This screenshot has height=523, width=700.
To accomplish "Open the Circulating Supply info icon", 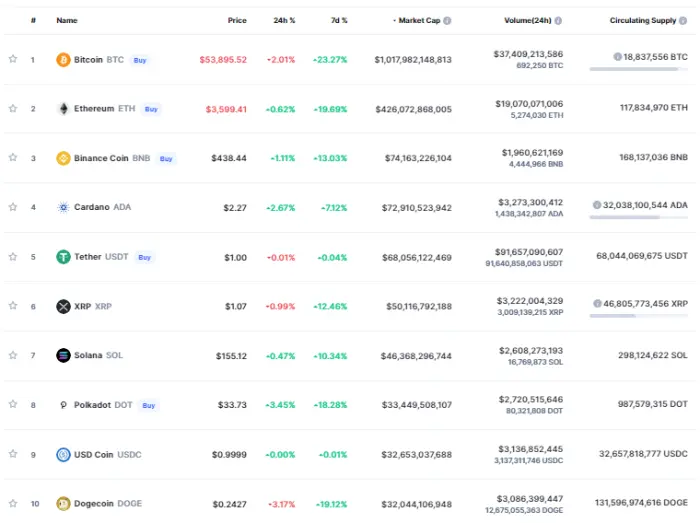I will 683,21.
